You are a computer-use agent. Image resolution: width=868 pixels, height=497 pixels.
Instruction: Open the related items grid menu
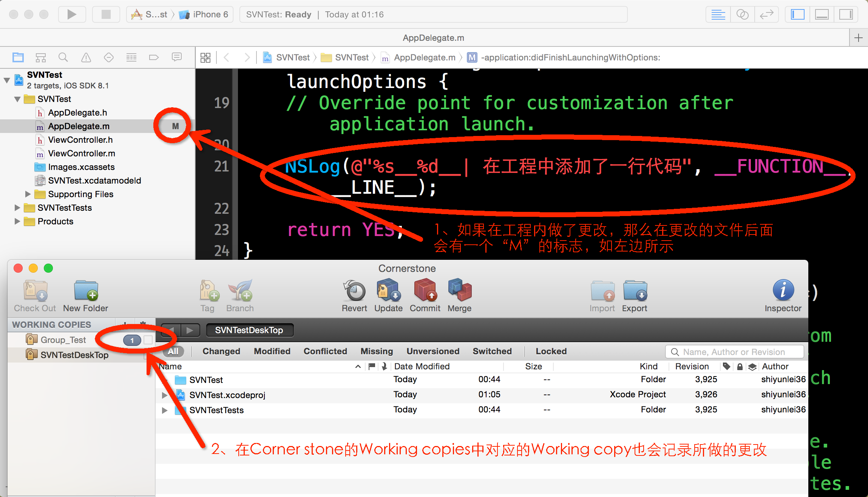click(205, 57)
